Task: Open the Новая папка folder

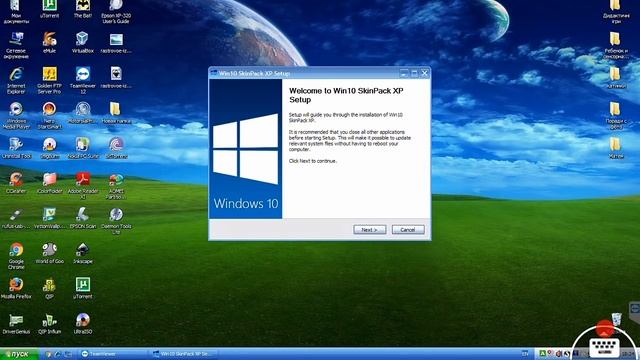Action: click(116, 113)
